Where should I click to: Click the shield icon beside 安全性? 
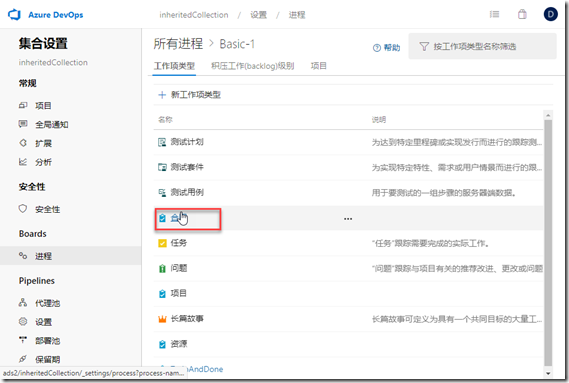tap(23, 209)
